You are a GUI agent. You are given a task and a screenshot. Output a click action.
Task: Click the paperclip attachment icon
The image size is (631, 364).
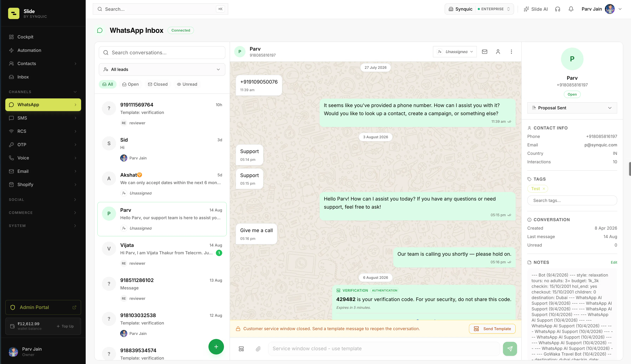[258, 349]
